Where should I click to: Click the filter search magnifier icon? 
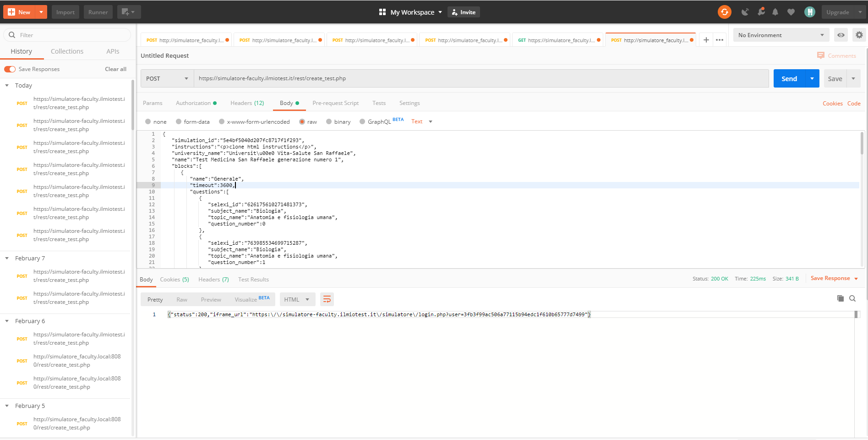[x=12, y=35]
